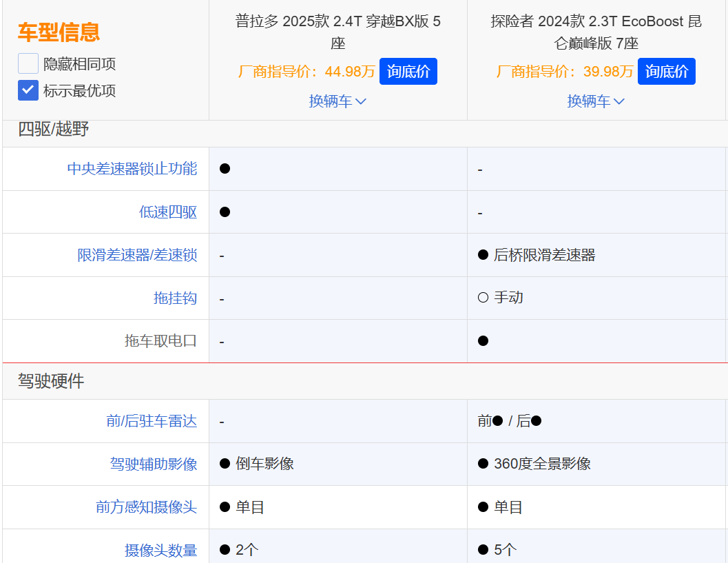Click the 车型信息 heading
The height and width of the screenshot is (563, 728).
(59, 32)
